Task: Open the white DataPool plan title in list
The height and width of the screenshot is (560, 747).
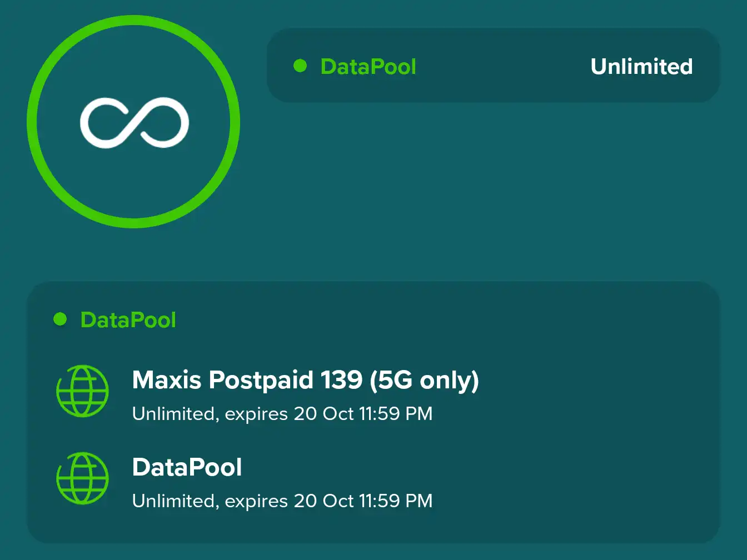Action: coord(187,467)
